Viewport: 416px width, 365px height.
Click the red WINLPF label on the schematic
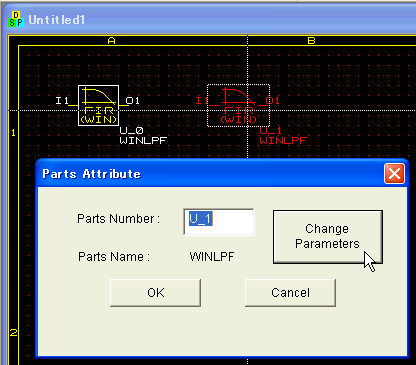(283, 141)
